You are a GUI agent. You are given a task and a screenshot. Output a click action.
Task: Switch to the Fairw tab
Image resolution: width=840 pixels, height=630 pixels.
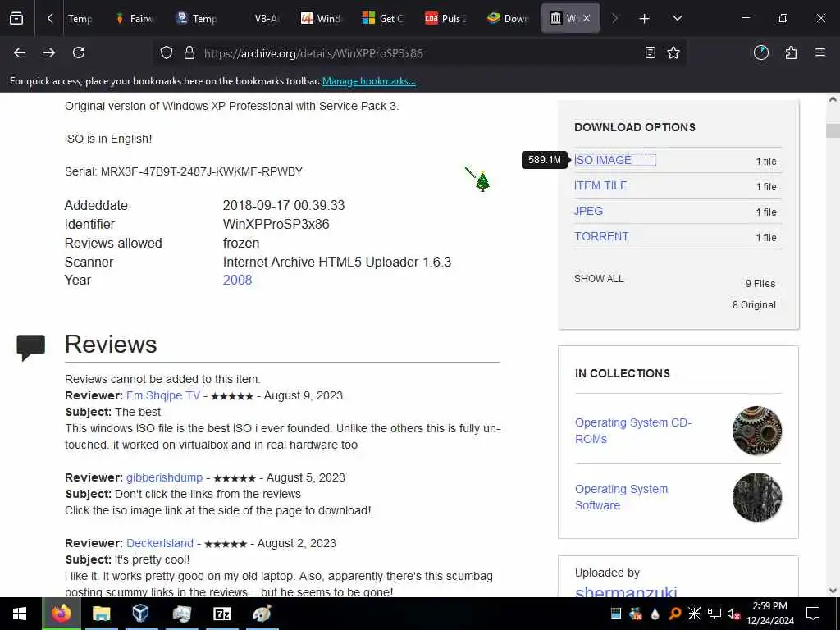pyautogui.click(x=136, y=19)
